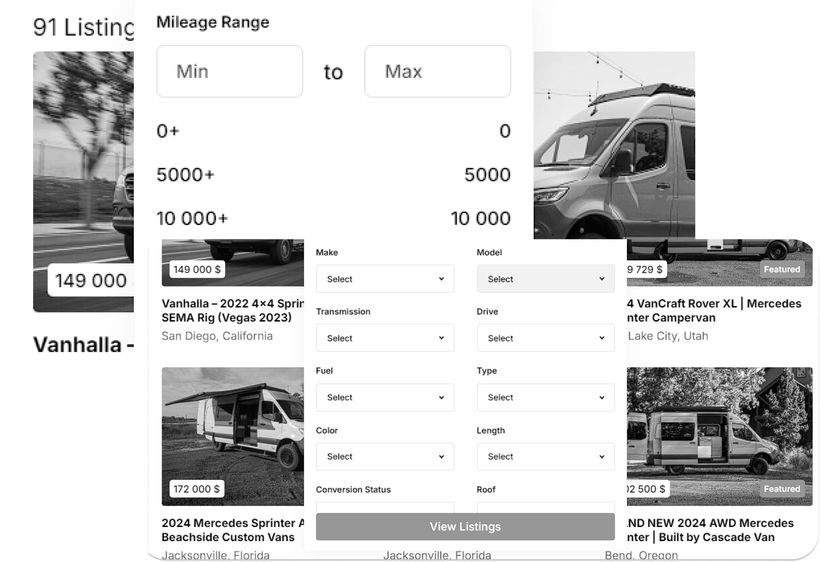Click the Max mileage input field
Viewport: 820px width, 562px height.
(437, 71)
